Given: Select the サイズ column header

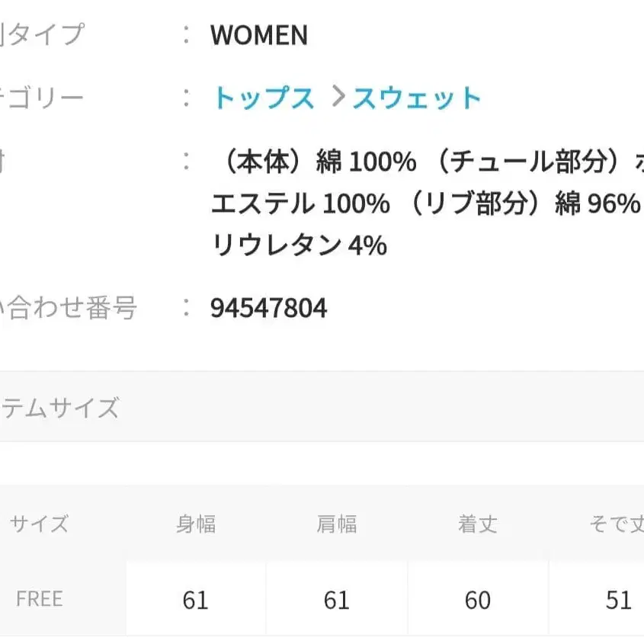Looking at the screenshot, I should (40, 524).
